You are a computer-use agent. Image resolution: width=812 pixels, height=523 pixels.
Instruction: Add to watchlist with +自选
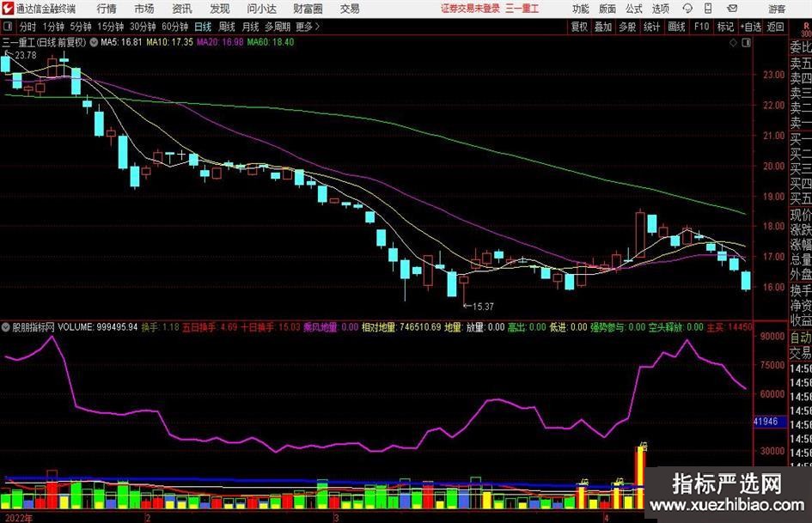(751, 27)
